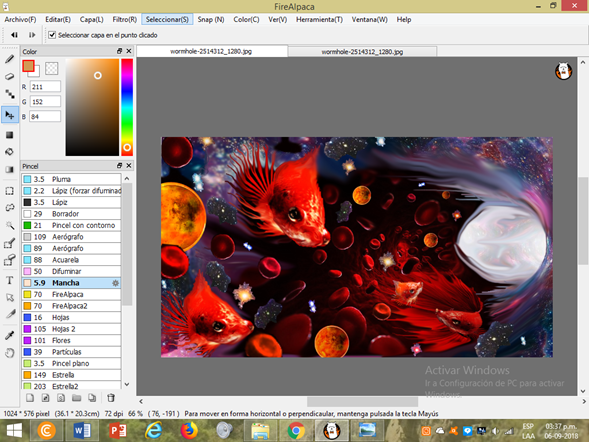Select the Bucket fill tool

(9, 152)
